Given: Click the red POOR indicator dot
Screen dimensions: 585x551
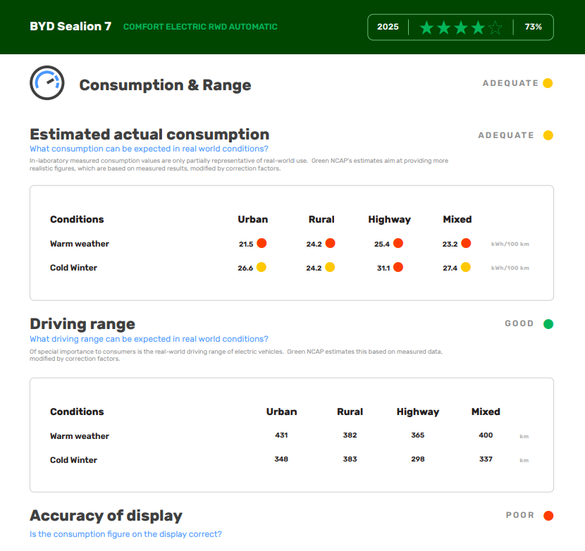Looking at the screenshot, I should tap(548, 516).
